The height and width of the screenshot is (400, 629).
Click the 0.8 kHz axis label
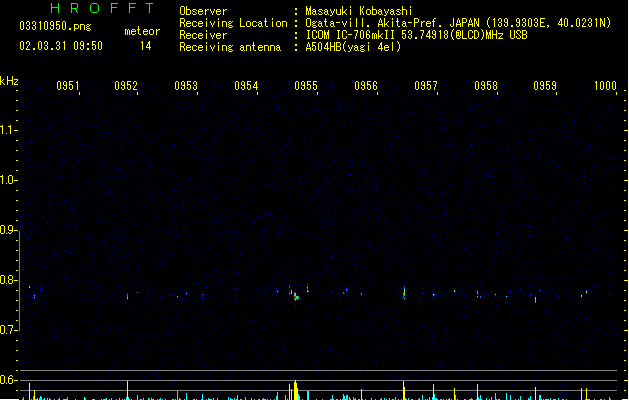coord(8,280)
